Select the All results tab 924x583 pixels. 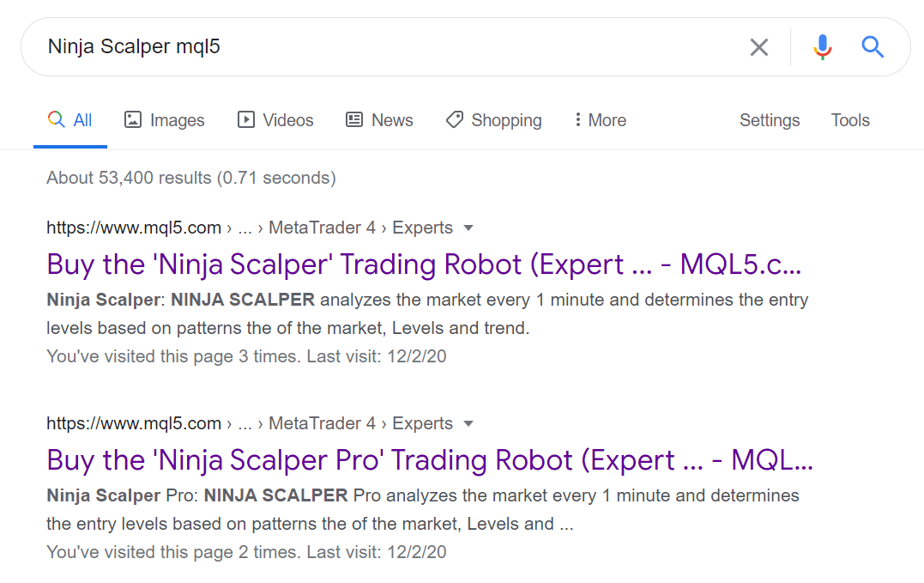[70, 120]
